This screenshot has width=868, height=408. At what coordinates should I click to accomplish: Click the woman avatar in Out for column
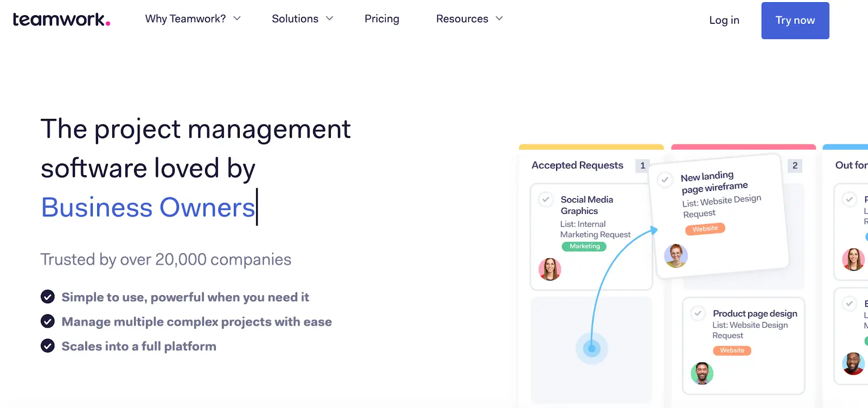point(853,259)
